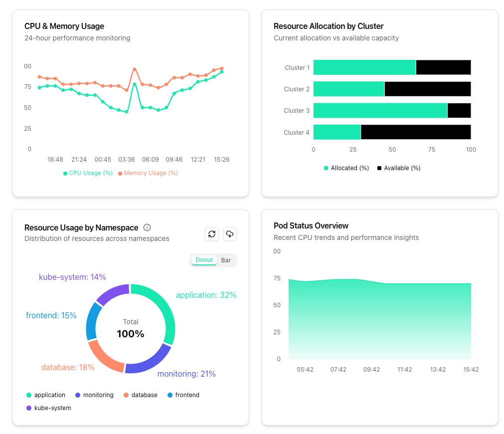
Task: Click the 'Resource Allocation by Cluster' title
Action: 329,26
